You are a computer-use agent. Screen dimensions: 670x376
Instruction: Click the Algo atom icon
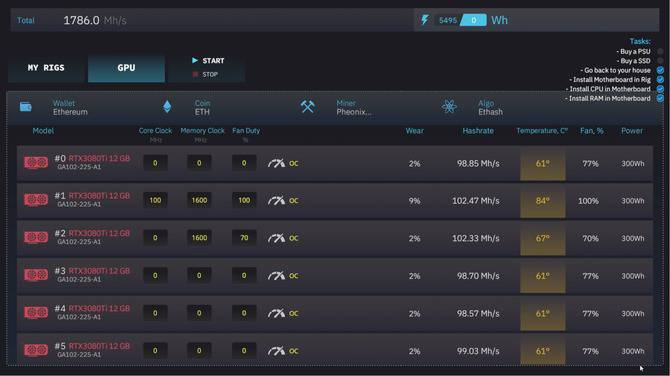click(x=449, y=106)
